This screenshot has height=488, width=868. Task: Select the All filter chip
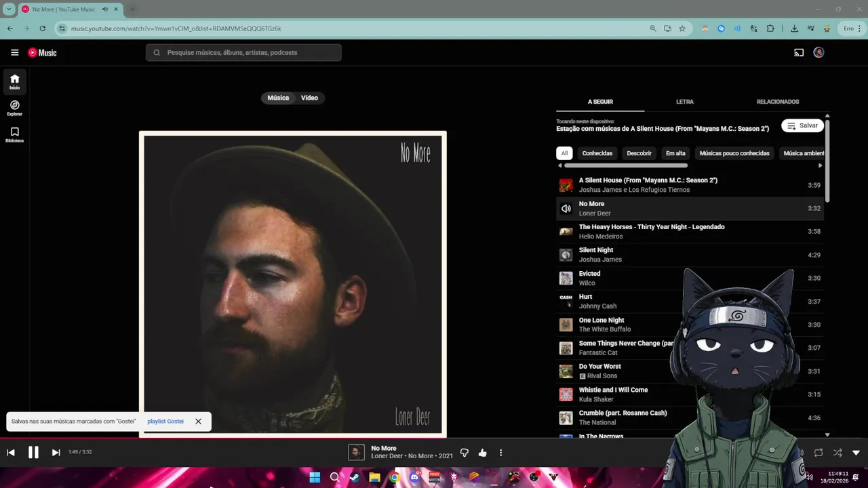click(564, 153)
